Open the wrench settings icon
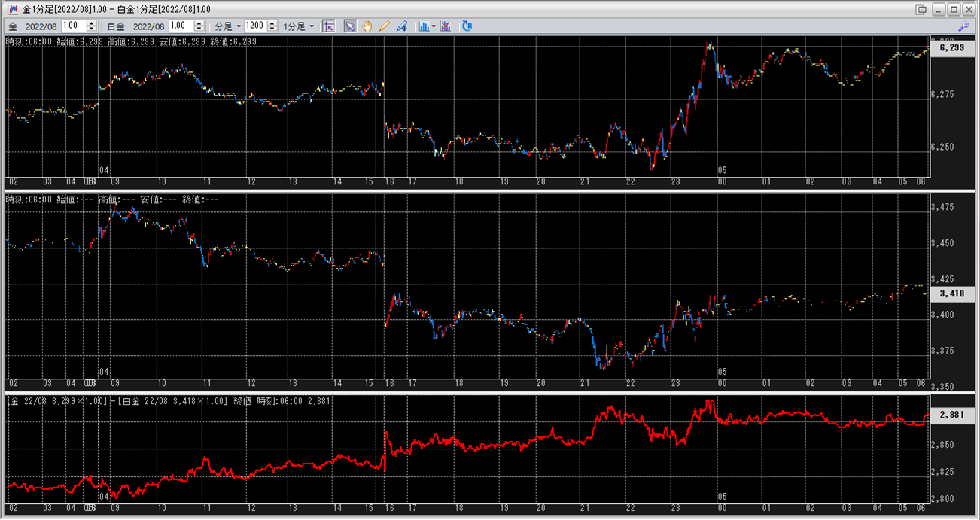Image resolution: width=980 pixels, height=520 pixels. (963, 26)
